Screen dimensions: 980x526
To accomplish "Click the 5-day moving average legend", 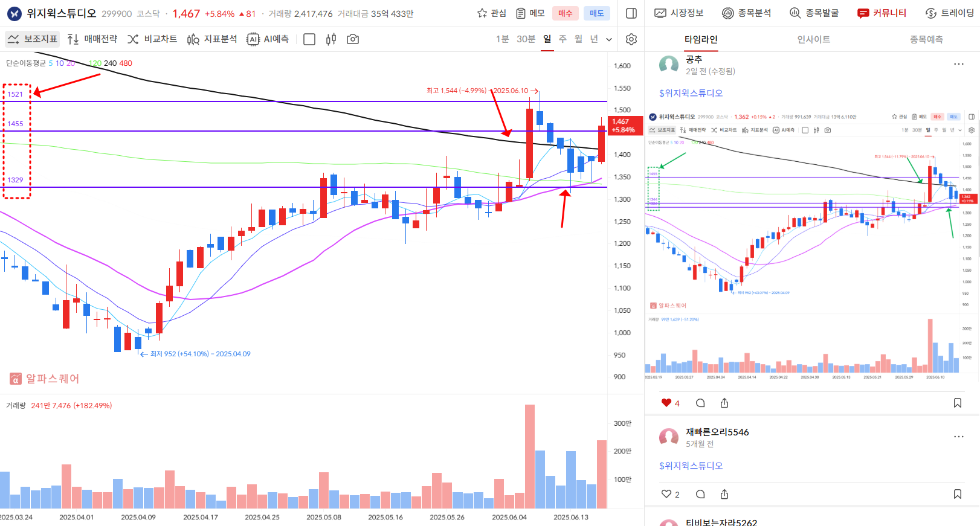I will [51, 63].
